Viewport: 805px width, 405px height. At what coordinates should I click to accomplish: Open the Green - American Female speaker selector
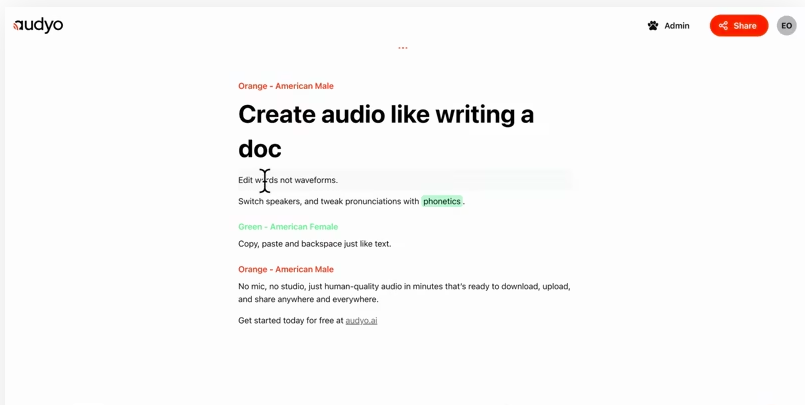pos(287,227)
